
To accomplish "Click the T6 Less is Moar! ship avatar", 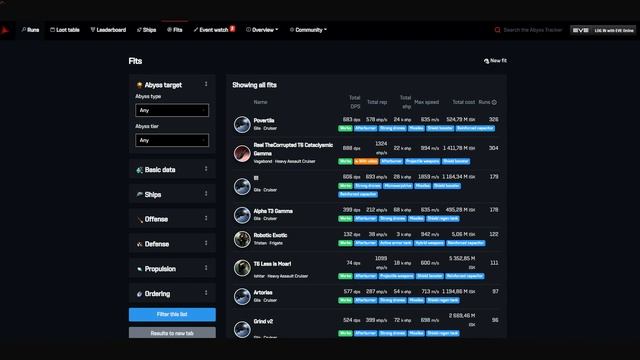I will (x=242, y=268).
